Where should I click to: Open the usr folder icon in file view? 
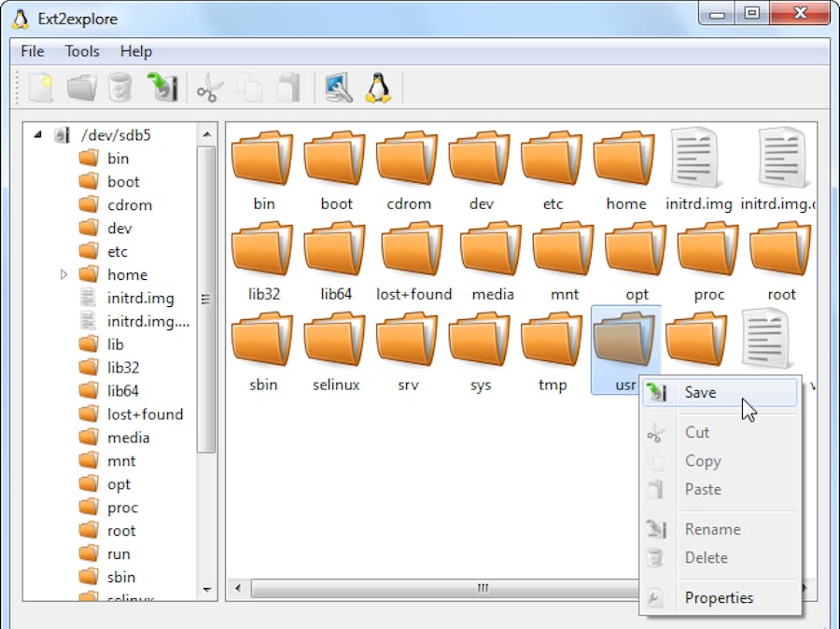[x=623, y=340]
